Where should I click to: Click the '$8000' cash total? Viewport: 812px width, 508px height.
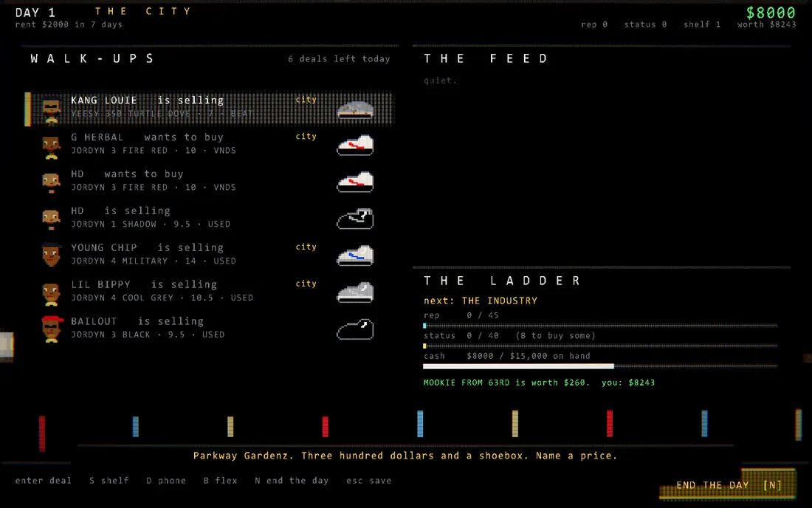point(771,13)
